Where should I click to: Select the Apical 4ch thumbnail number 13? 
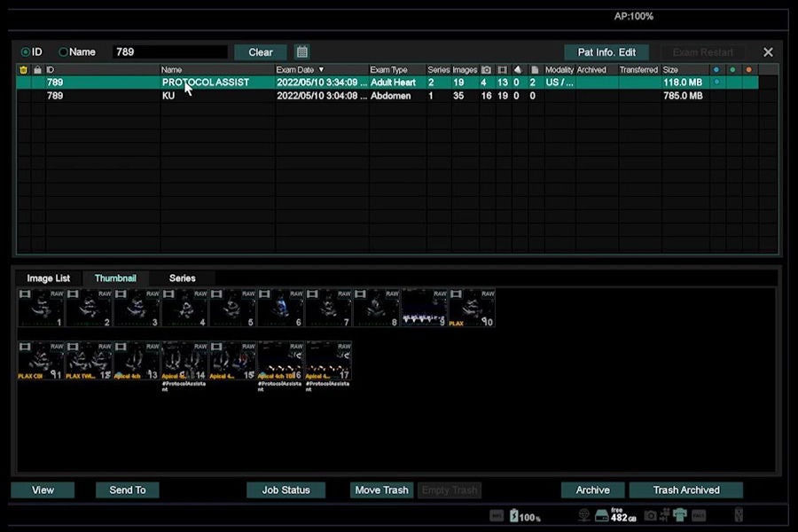pos(137,361)
